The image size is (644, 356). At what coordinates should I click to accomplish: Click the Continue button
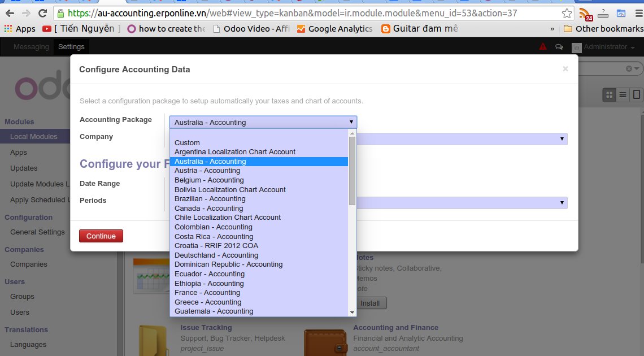point(101,236)
